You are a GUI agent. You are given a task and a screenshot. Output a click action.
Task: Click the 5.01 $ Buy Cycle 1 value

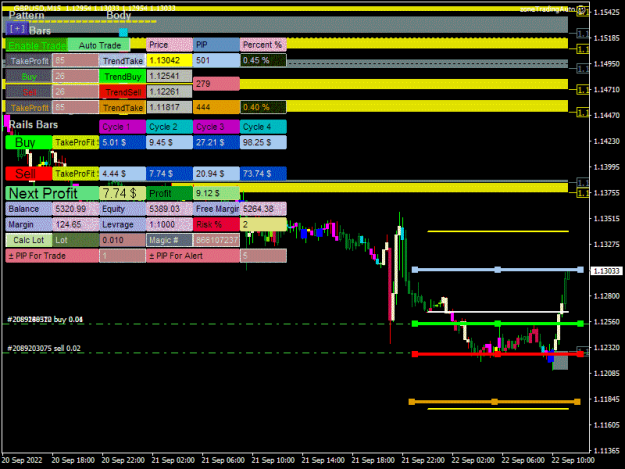(x=123, y=142)
